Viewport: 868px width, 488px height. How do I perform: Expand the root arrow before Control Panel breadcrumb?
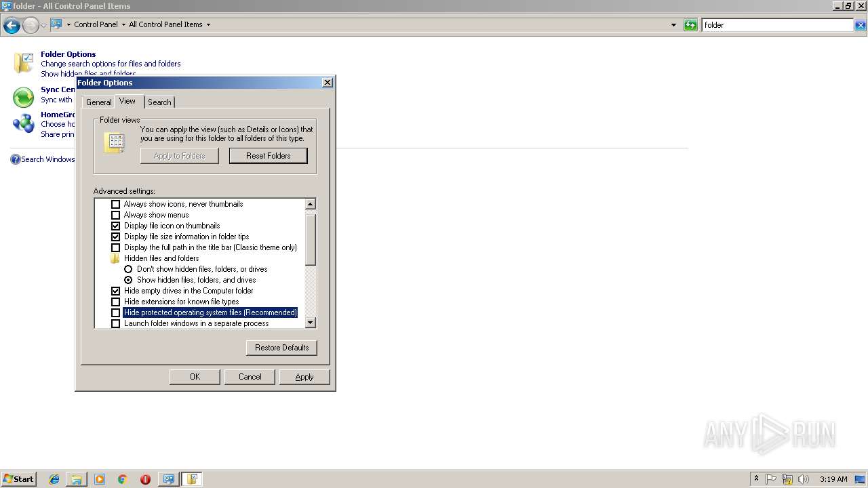[x=68, y=24]
